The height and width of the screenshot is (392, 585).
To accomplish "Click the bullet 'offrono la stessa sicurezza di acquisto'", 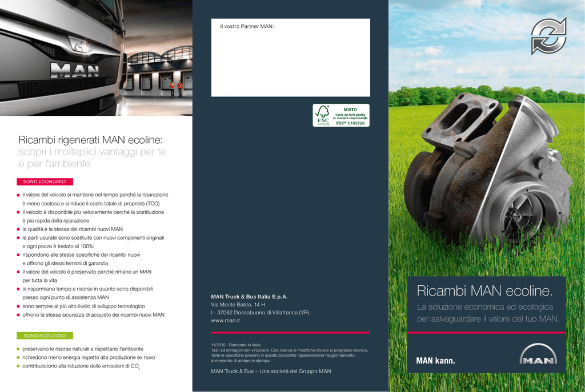I will (x=93, y=315).
